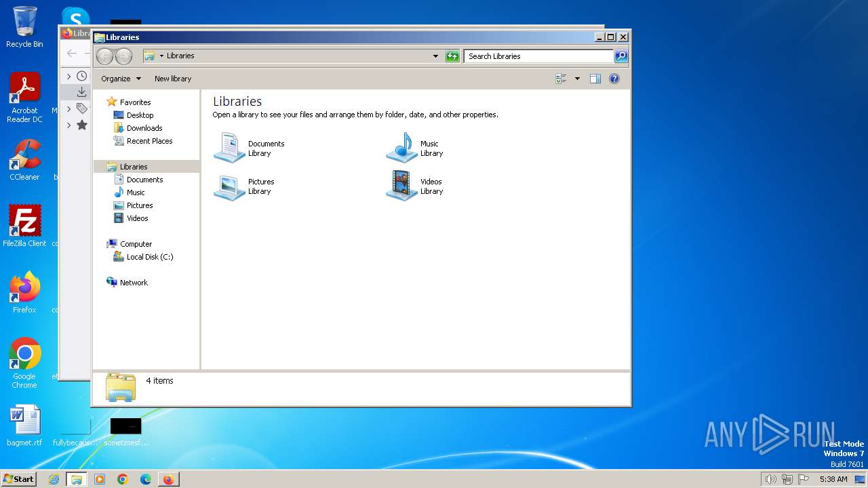Expand breadcrumb arrow before Libraries
Viewport: 868px width, 488px height.
pyautogui.click(x=161, y=56)
